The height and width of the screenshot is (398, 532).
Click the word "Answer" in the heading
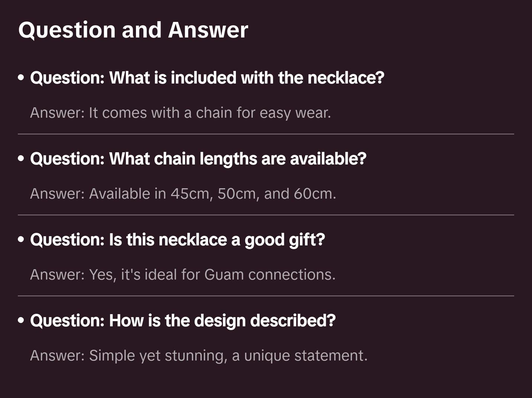tap(208, 30)
